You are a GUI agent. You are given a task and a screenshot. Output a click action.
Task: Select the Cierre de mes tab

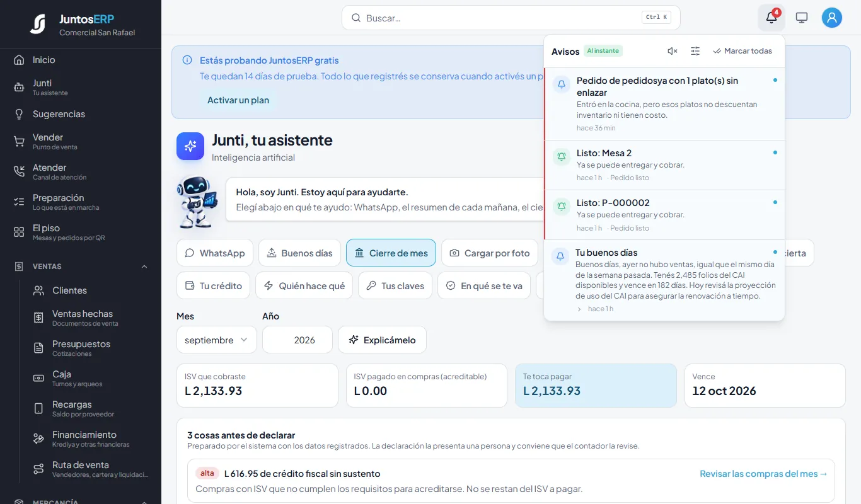point(391,253)
